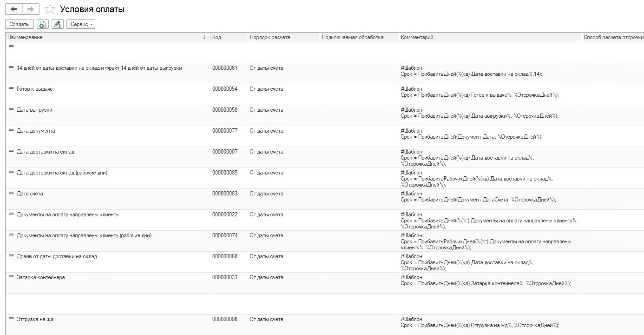Click comment with Документ.ДатаСчета formula
644x335 pixels.
478,197
